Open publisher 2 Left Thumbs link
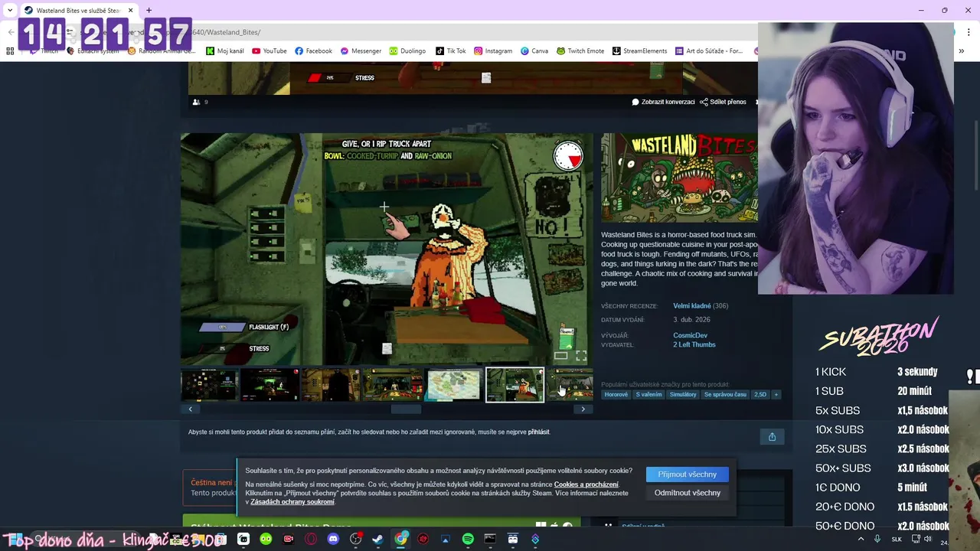 click(694, 344)
